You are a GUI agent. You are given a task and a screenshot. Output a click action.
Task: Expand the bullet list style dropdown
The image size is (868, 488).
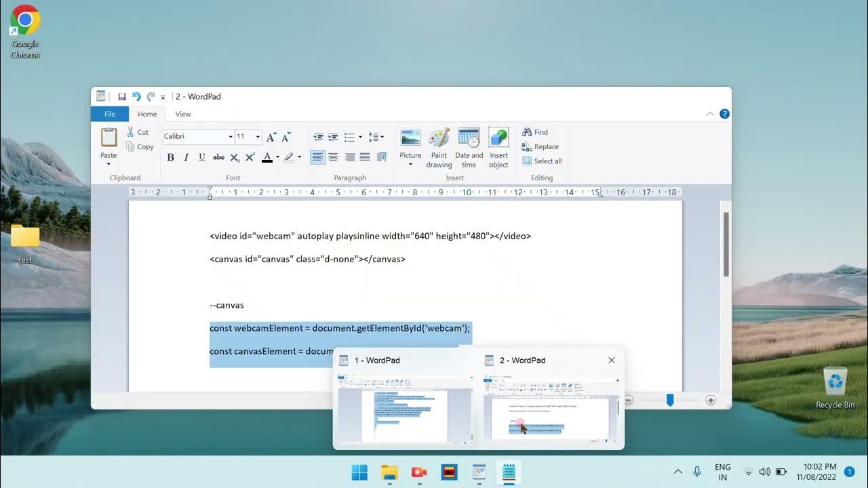360,137
